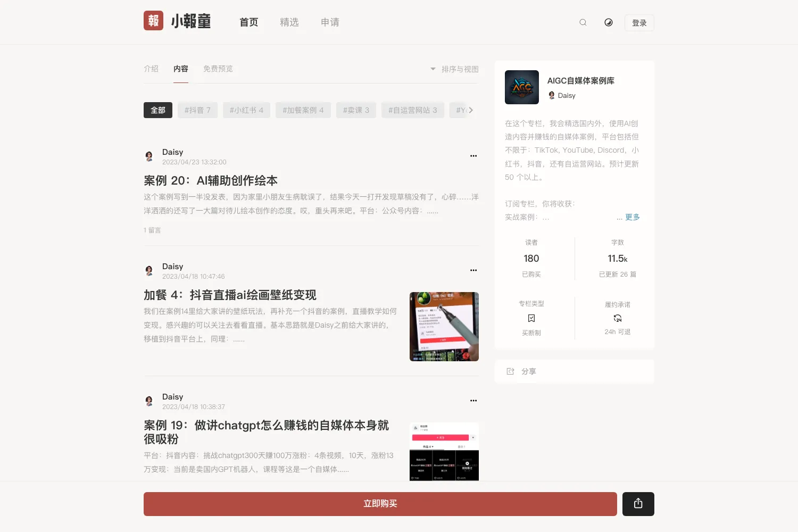798x532 pixels.
Task: Switch to the 免费预览 tab
Action: pos(218,69)
